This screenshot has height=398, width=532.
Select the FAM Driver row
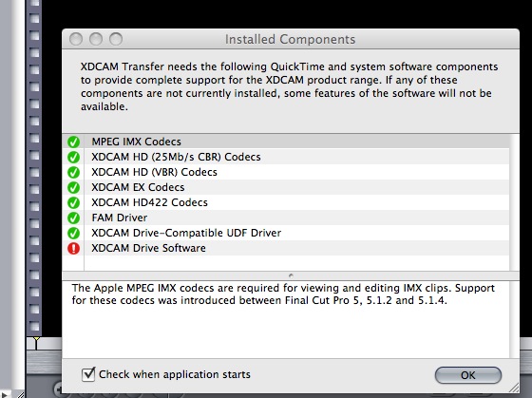[x=286, y=218]
